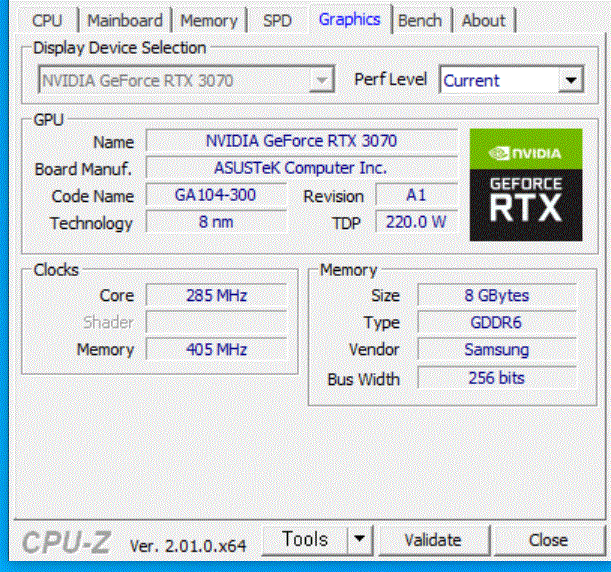The height and width of the screenshot is (572, 611).
Task: Switch to the CPU tab
Action: tap(47, 21)
